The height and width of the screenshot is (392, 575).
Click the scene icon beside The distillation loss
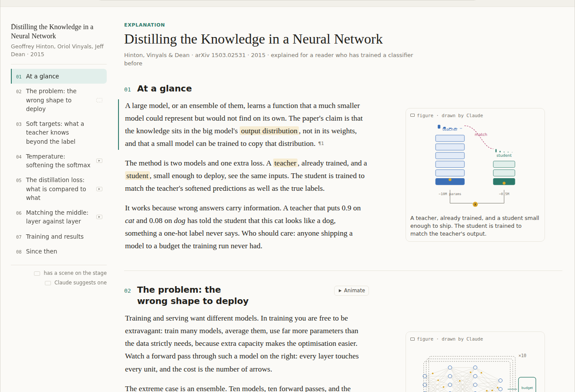pos(99,189)
